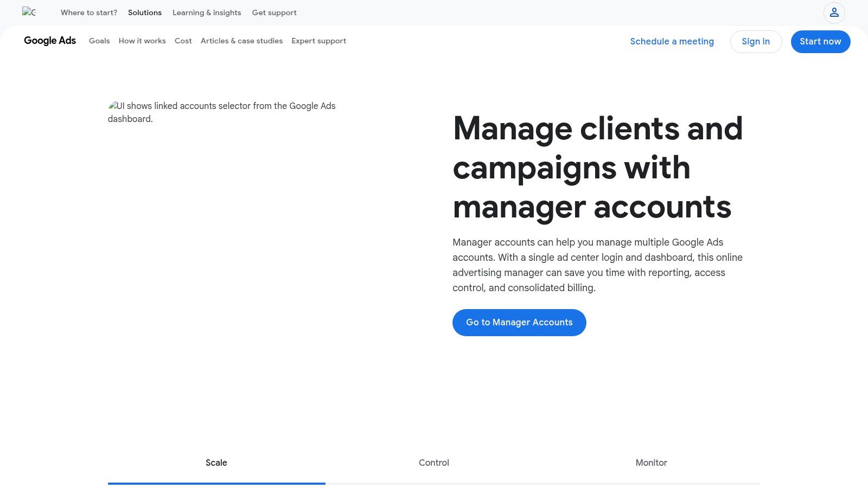Click the blue progress indicator under Scale
The width and height of the screenshot is (868, 488).
216,483
